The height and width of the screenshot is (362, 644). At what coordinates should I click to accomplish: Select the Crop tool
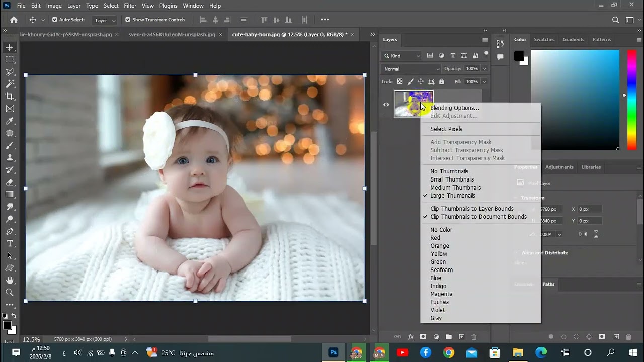click(10, 96)
